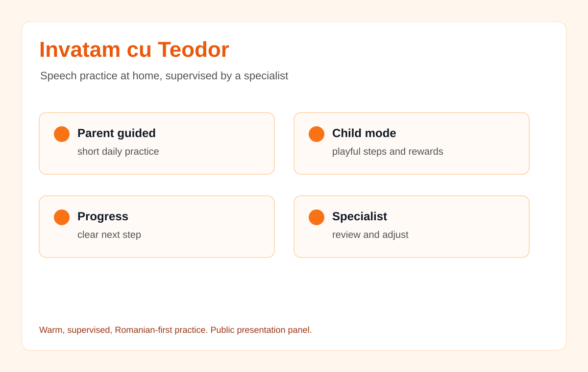Viewport: 588px width, 372px height.
Task: Open the Progress card
Action: tap(157, 227)
